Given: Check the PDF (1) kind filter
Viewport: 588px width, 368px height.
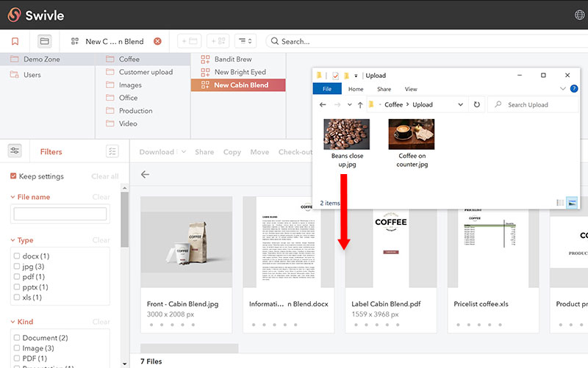Looking at the screenshot, I should [x=17, y=358].
